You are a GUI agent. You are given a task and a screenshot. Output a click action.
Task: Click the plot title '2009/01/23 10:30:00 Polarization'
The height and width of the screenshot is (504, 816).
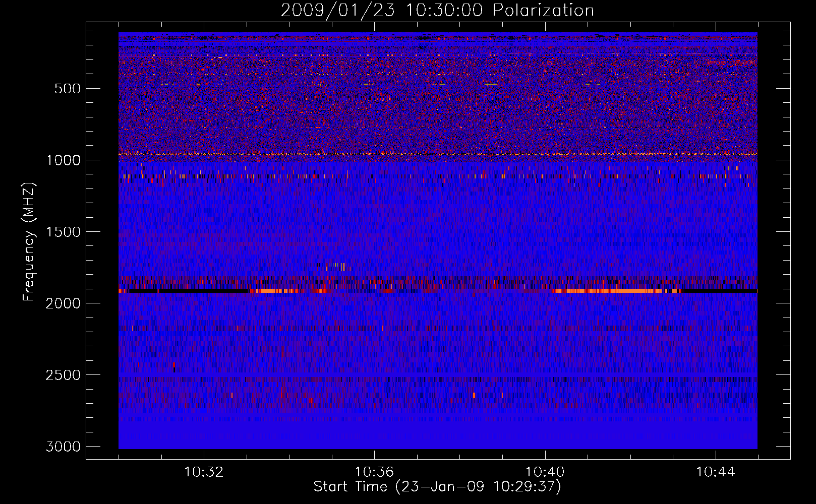point(437,10)
